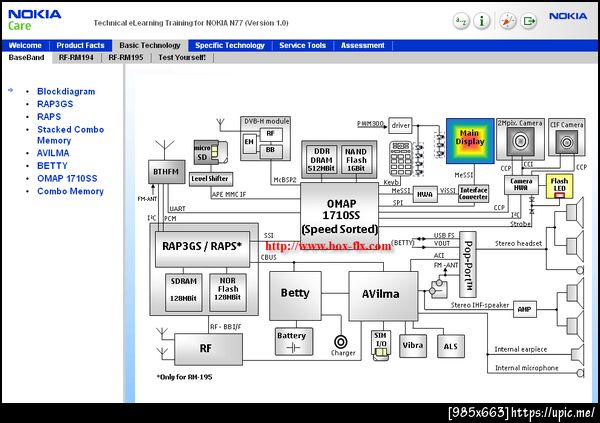Click the AMP block
This screenshot has width=600, height=423.
coord(525,309)
